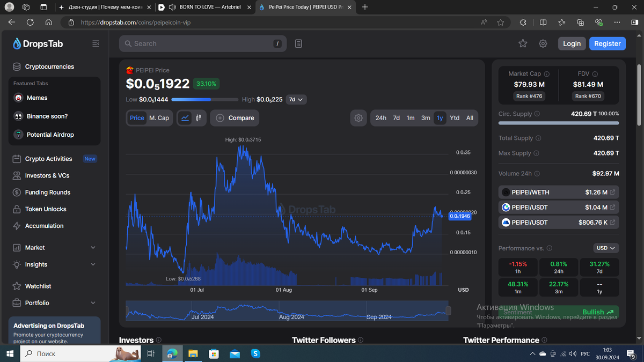Open Microsoft Edge from the taskbar

coord(172,353)
